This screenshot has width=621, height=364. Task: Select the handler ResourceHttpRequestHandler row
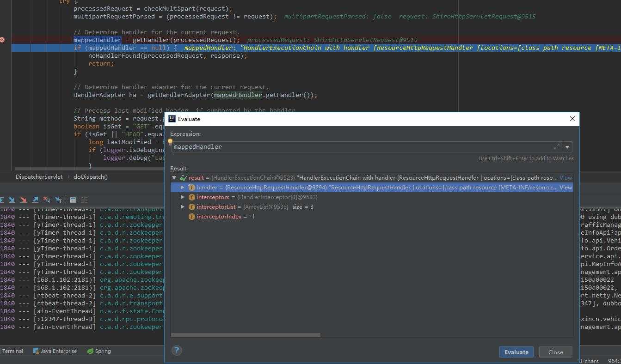(372, 188)
